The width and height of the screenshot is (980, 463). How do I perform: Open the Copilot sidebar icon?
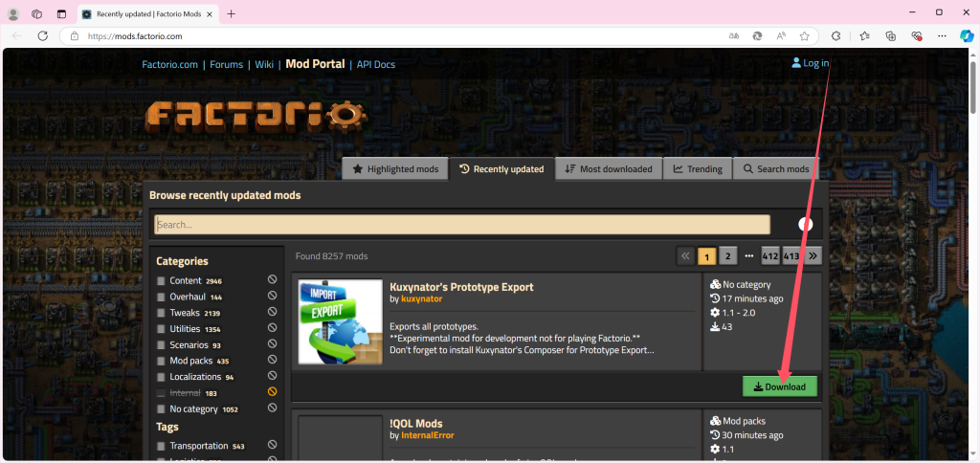click(x=967, y=35)
